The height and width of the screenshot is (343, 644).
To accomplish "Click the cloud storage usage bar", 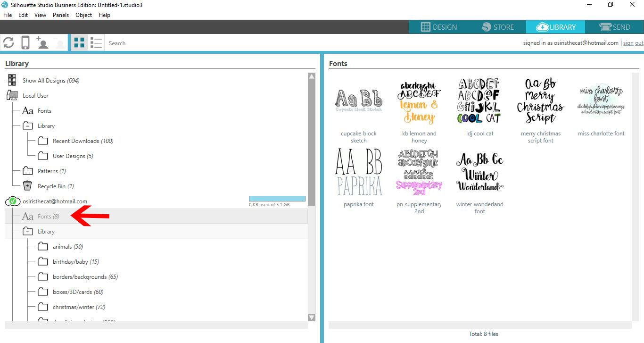I will point(277,199).
